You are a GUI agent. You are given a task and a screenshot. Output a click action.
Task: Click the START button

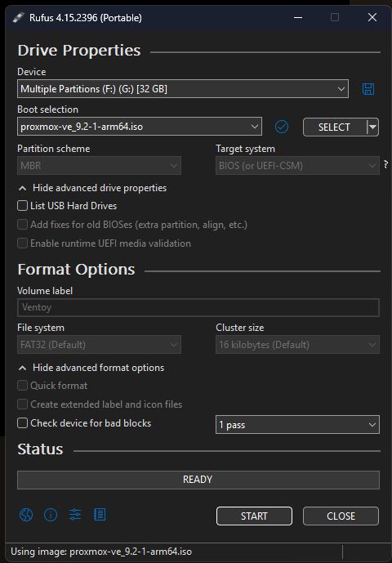pyautogui.click(x=254, y=516)
